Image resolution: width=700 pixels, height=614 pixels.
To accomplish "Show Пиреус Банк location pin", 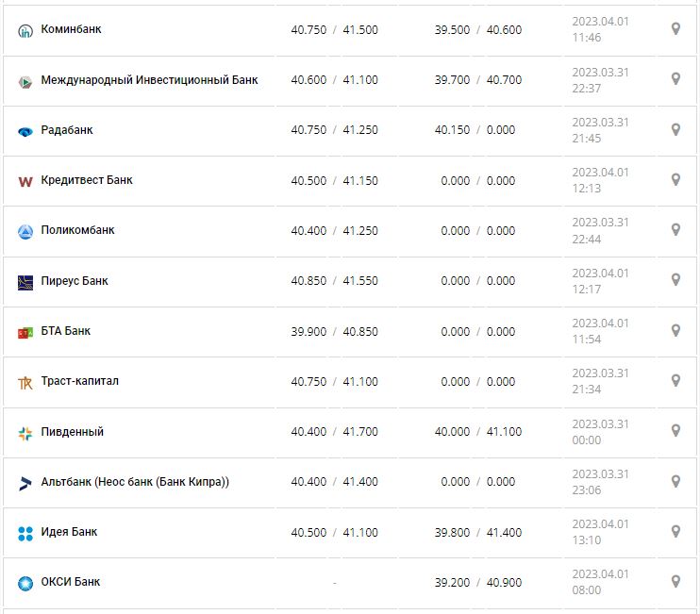I will pyautogui.click(x=675, y=280).
